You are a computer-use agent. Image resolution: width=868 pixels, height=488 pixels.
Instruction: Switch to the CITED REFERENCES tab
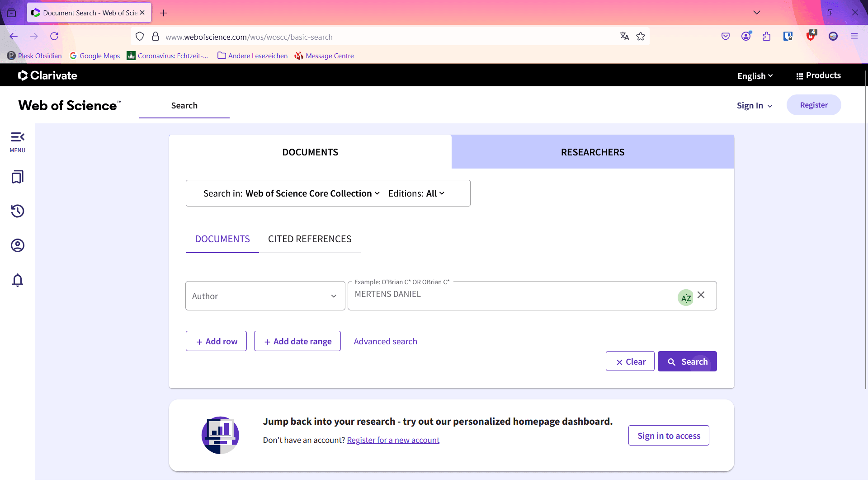coord(310,239)
